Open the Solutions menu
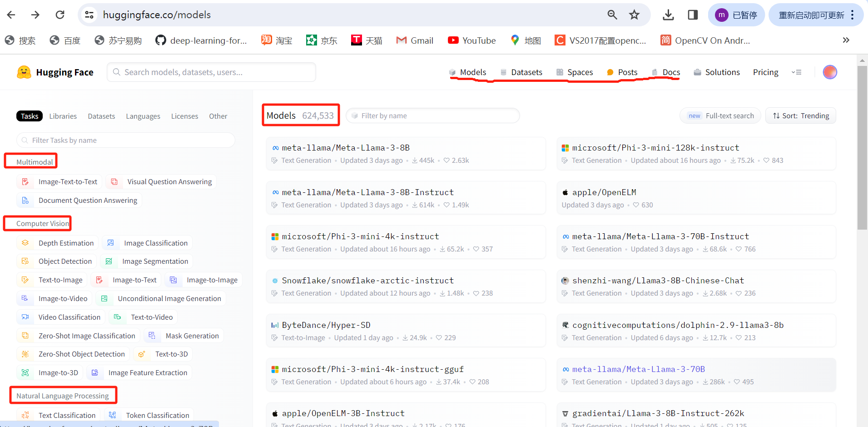The width and height of the screenshot is (868, 427). pos(717,72)
